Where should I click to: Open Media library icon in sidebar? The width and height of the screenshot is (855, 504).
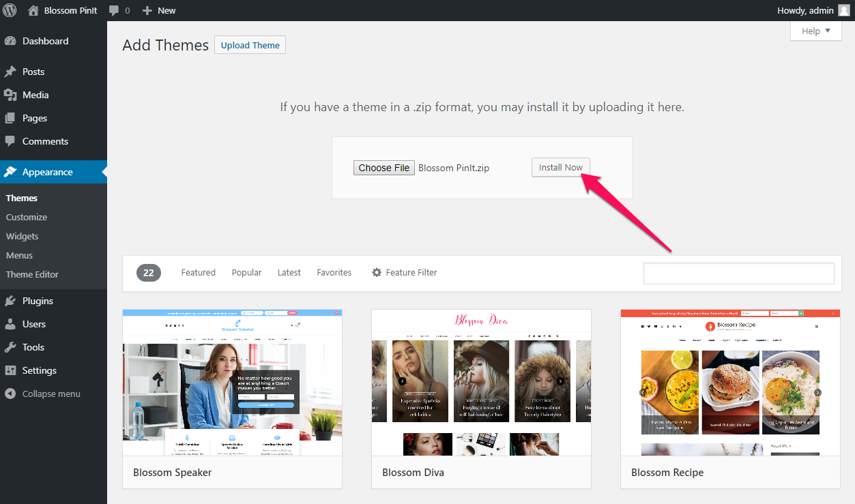tap(10, 95)
